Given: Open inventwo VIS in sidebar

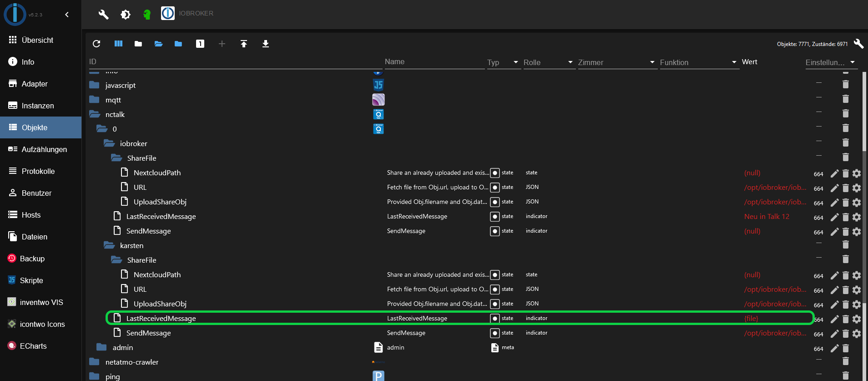Looking at the screenshot, I should [x=40, y=302].
